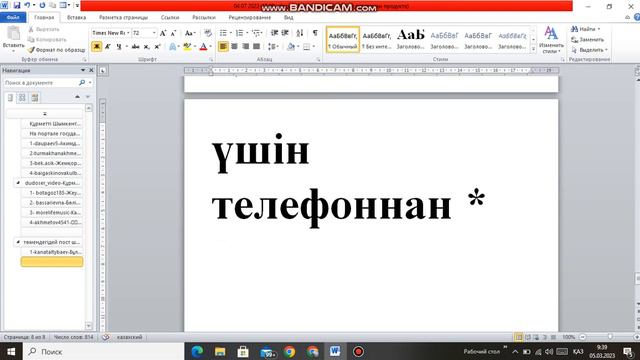Switch to Ссылки tab
Image resolution: width=640 pixels, height=360 pixels.
click(x=170, y=18)
